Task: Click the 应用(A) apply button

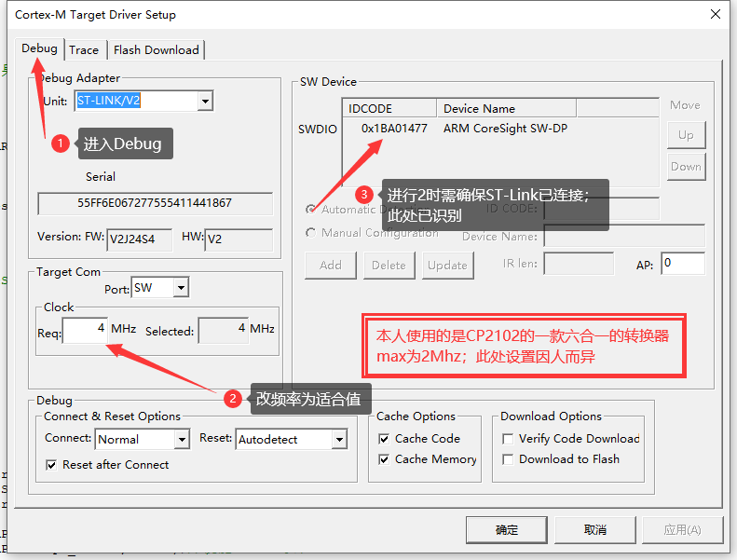Action: [x=682, y=530]
